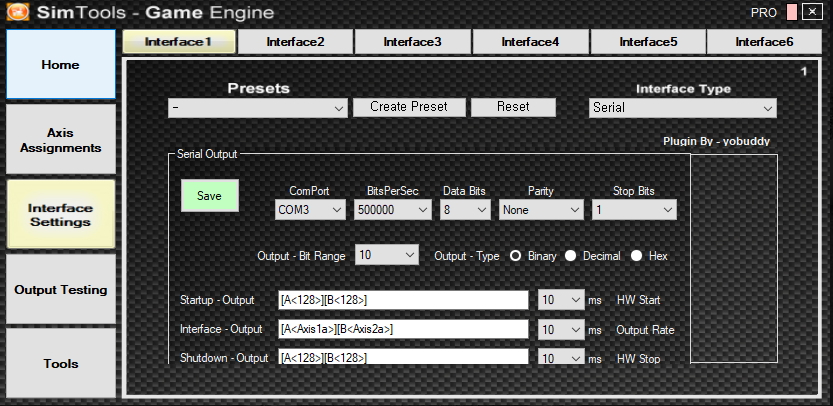Open the Output - Bit Range dropdown
This screenshot has width=833, height=406.
387,255
